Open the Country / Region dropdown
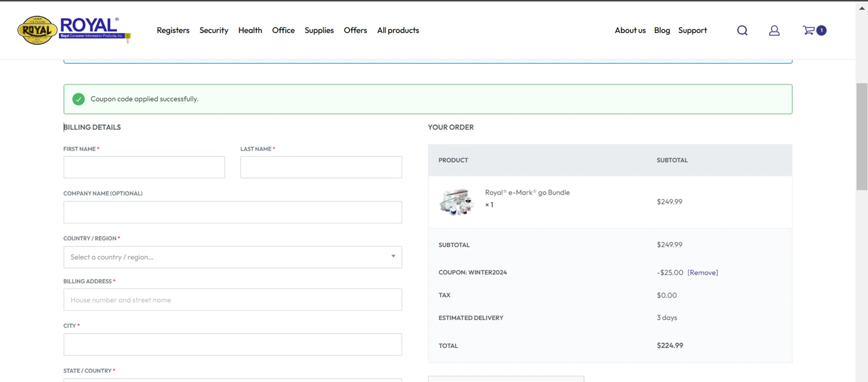Viewport: 868px width, 382px height. click(x=233, y=257)
